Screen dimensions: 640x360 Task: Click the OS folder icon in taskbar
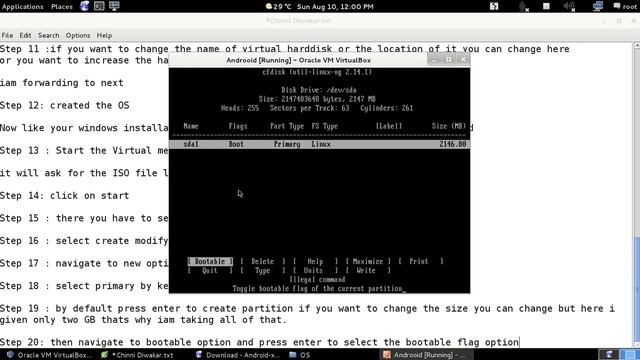(x=293, y=355)
